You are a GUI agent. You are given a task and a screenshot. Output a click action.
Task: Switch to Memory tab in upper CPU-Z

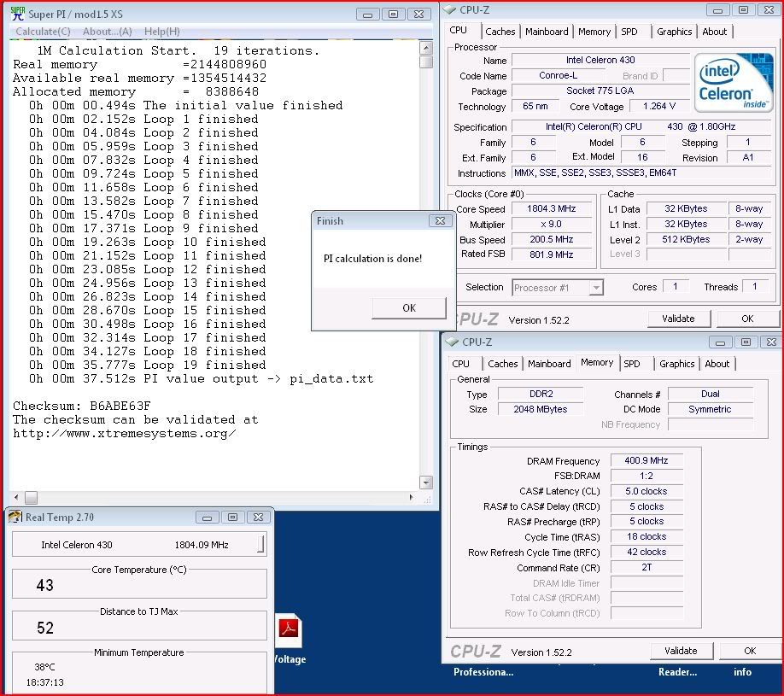coord(594,32)
